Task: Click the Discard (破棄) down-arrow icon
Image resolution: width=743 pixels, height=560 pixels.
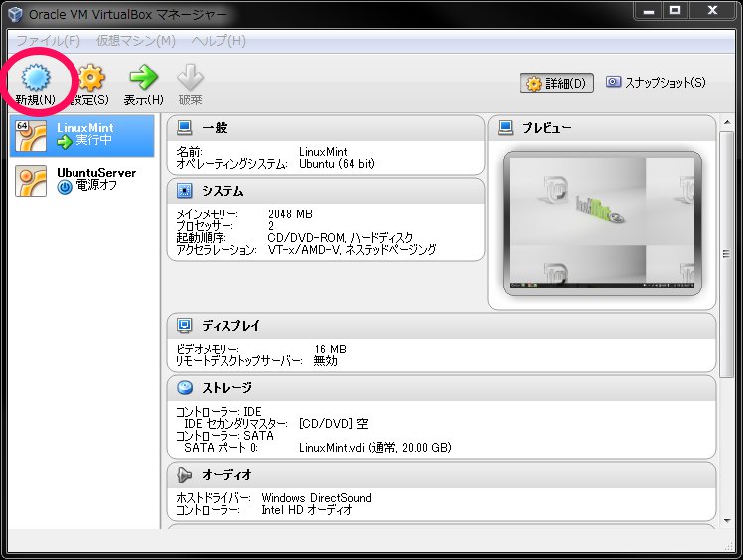Action: coord(190,77)
